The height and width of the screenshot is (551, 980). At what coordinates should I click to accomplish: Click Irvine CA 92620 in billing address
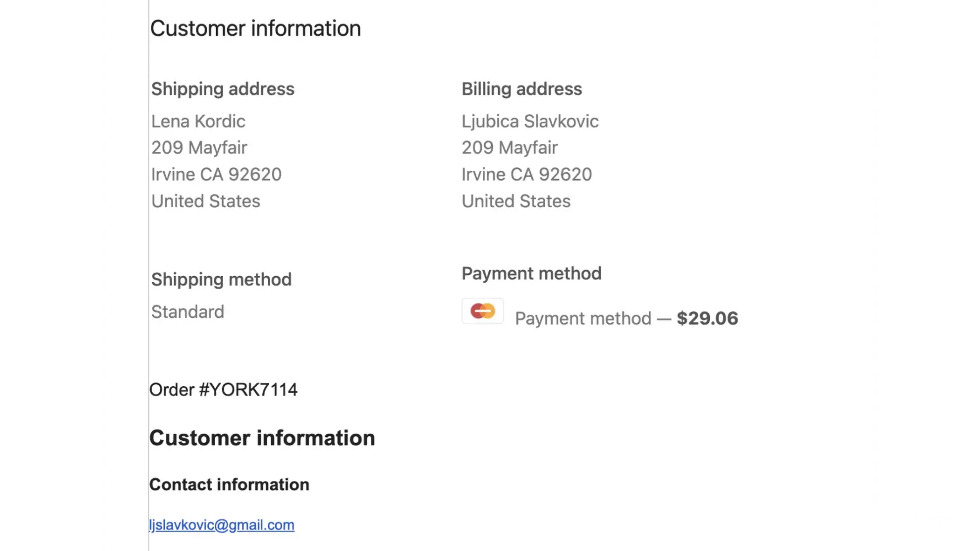coord(526,175)
